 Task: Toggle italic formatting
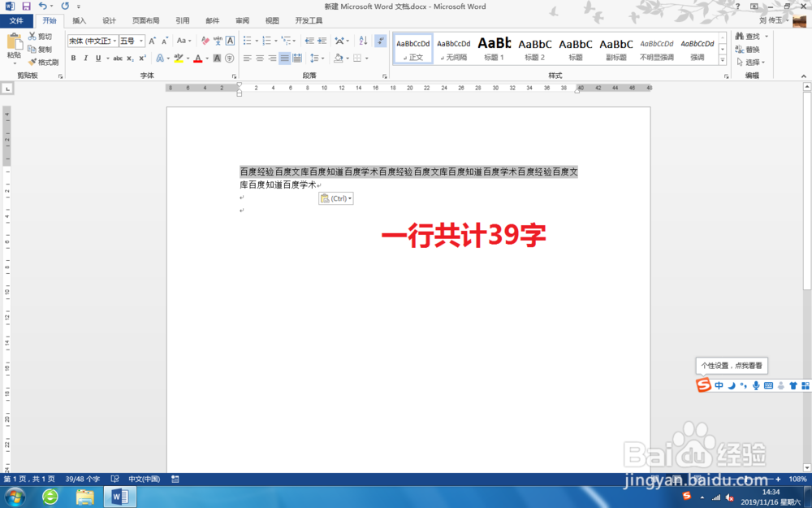pos(85,58)
